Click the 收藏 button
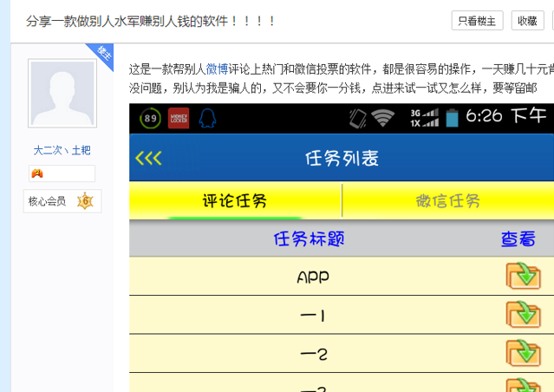 [527, 21]
